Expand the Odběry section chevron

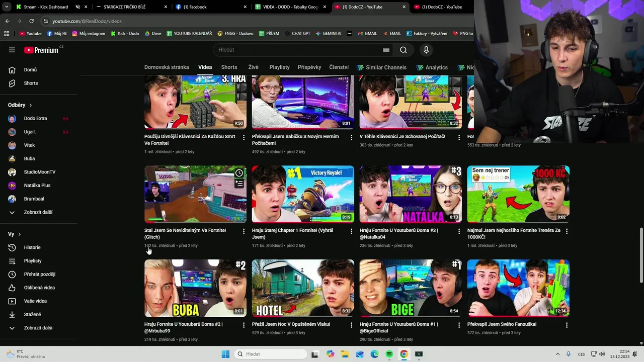tap(30, 105)
